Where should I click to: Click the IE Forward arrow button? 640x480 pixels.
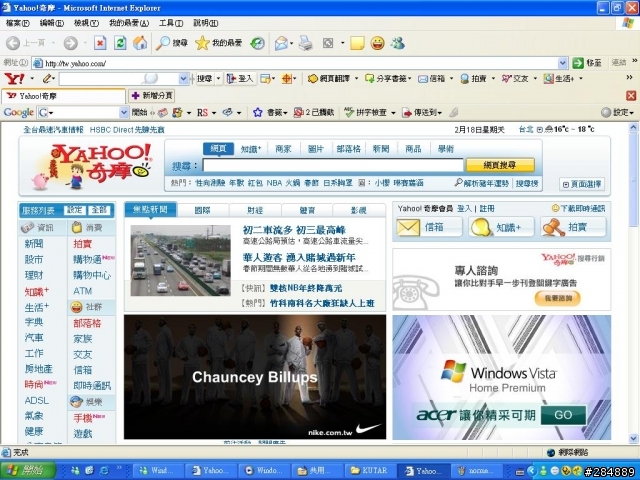point(71,43)
